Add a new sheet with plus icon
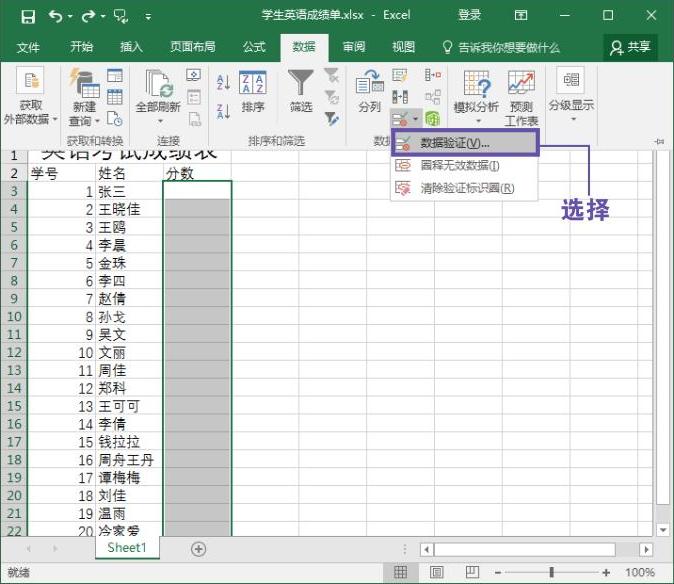674x584 pixels. [198, 549]
